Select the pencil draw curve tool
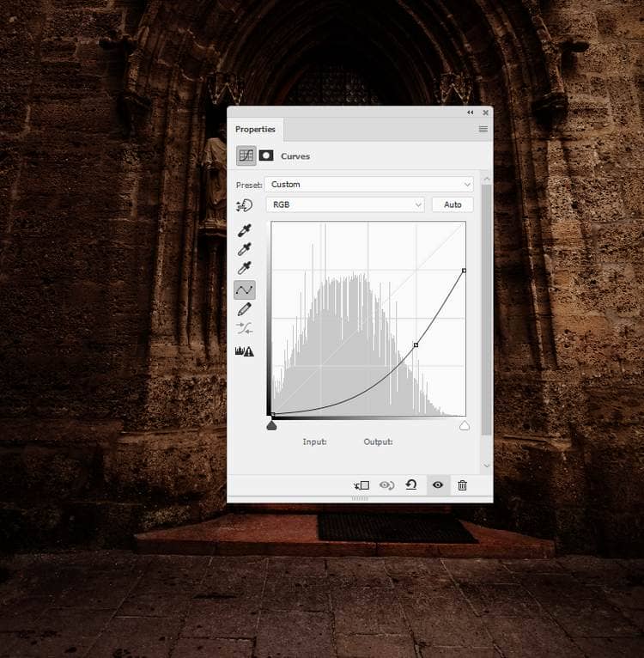 (244, 309)
